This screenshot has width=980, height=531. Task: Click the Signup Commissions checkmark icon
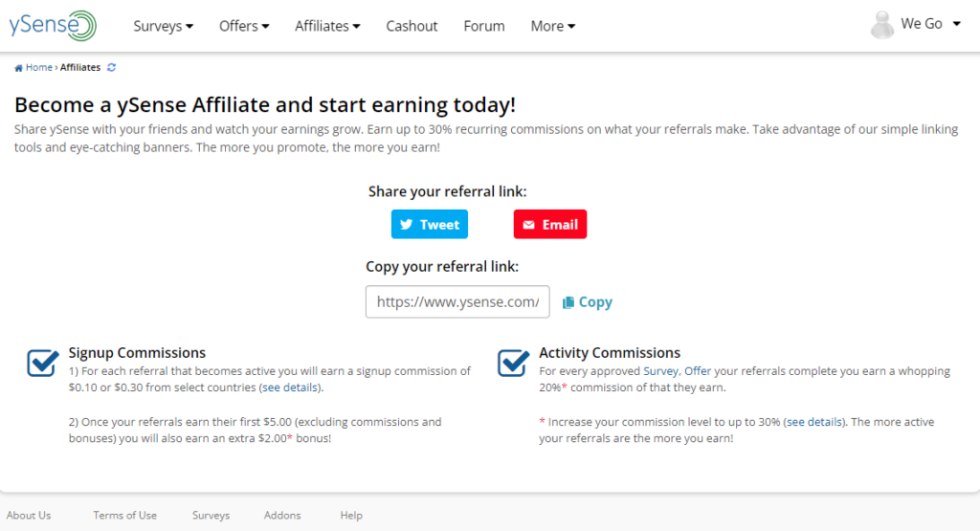click(x=43, y=363)
